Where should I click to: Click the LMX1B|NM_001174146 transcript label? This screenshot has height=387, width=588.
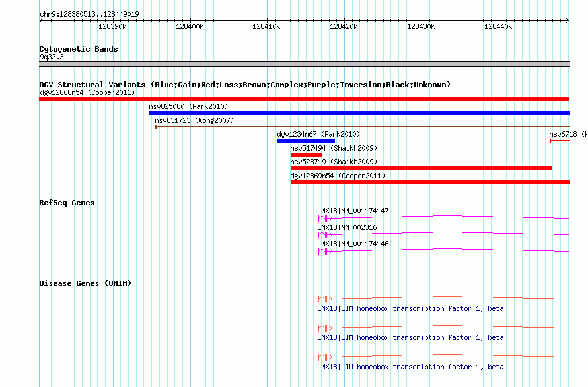[x=353, y=244]
